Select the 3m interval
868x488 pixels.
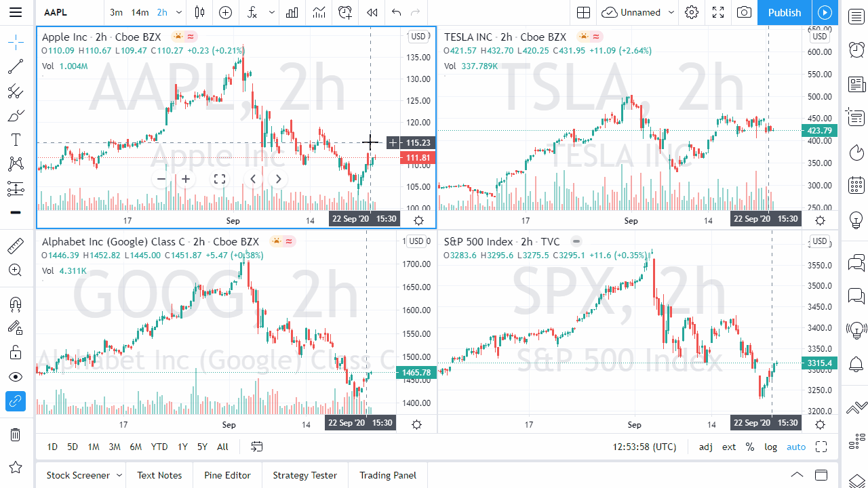tap(117, 12)
